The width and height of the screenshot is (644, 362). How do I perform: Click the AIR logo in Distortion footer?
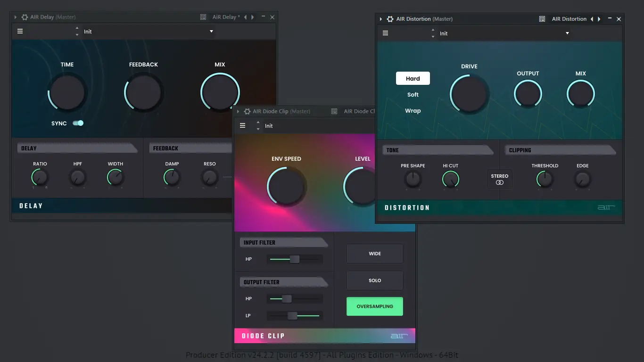[606, 207]
